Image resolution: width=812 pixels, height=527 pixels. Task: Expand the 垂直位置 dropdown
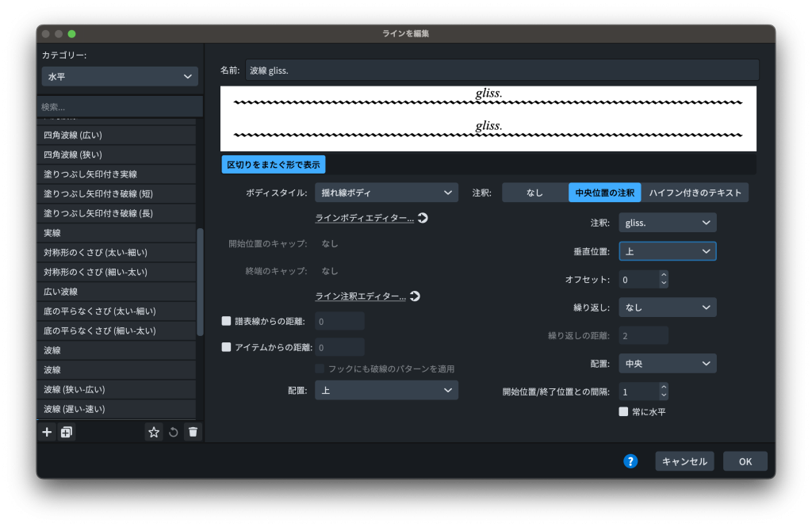coord(667,251)
